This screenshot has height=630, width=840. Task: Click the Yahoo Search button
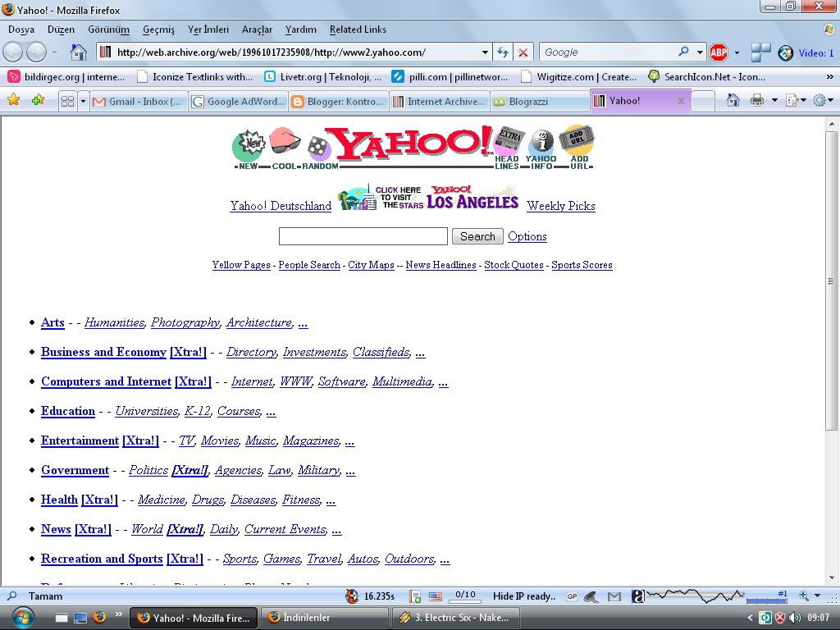tap(477, 236)
